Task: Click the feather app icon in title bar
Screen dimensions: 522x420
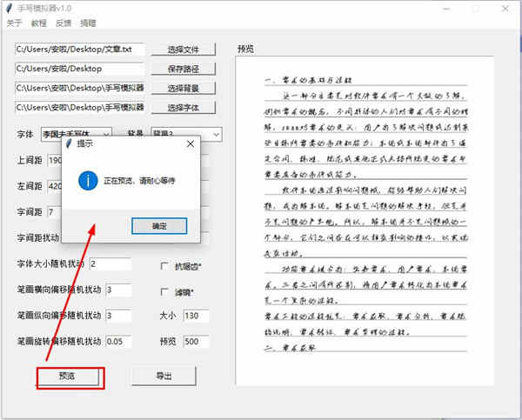Action: coord(10,9)
